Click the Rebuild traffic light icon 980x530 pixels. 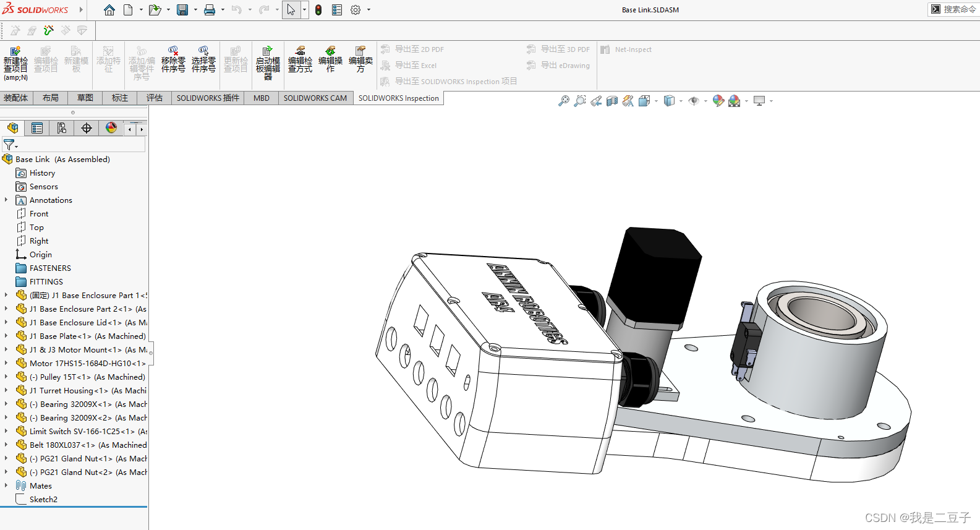point(318,10)
